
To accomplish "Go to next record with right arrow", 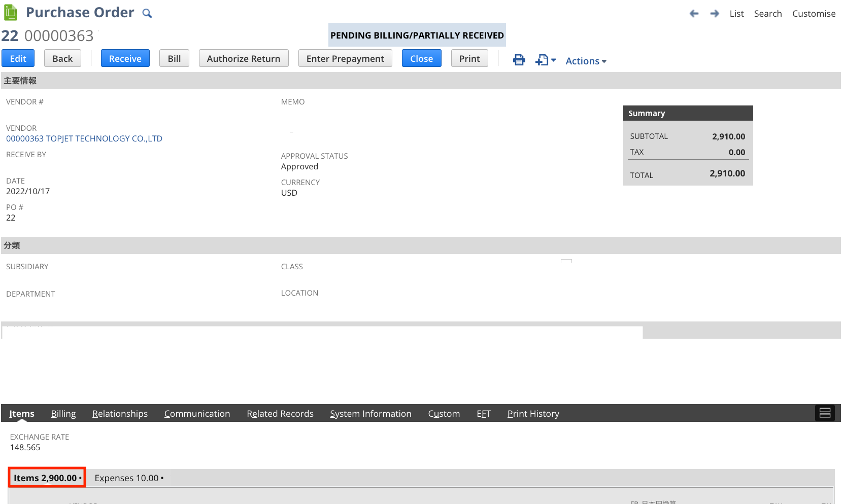I will click(715, 14).
